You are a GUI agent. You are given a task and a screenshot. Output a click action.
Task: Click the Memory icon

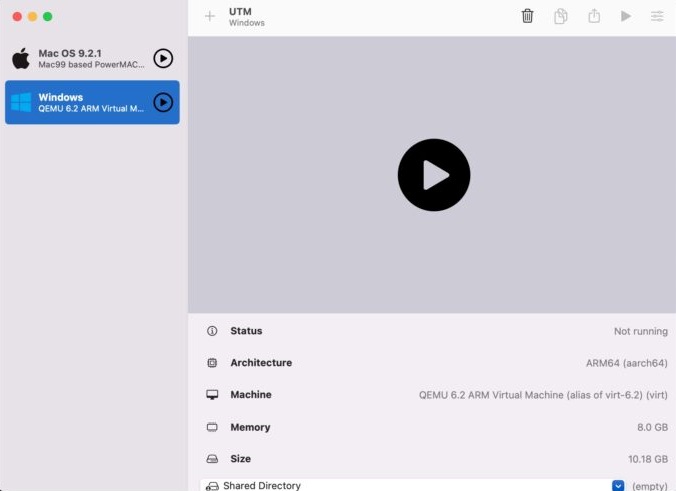click(212, 427)
